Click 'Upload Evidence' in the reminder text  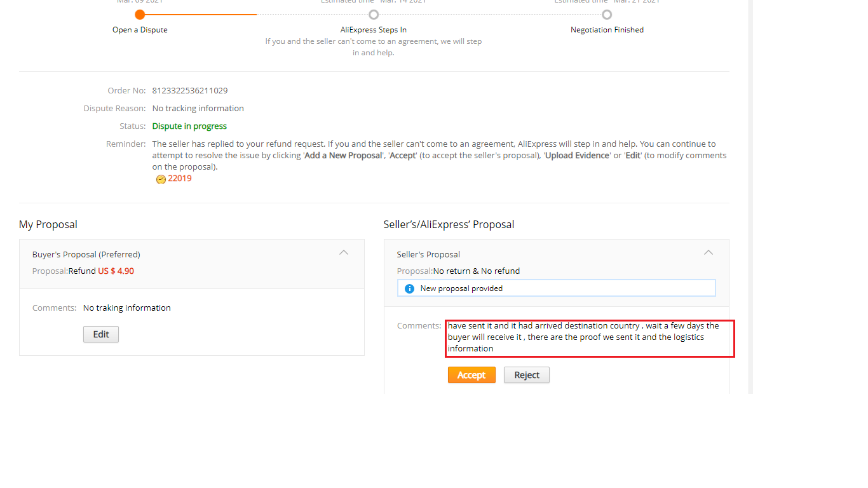click(x=577, y=156)
